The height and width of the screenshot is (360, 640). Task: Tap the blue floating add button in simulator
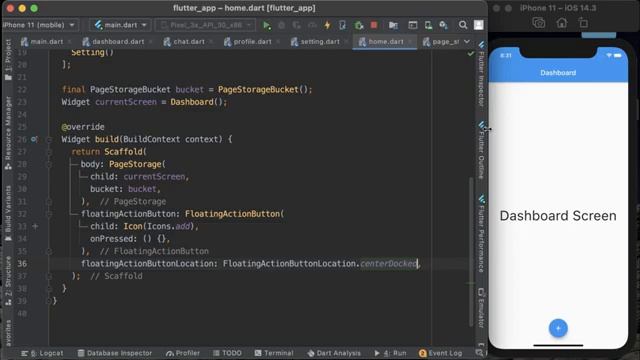coord(558,328)
